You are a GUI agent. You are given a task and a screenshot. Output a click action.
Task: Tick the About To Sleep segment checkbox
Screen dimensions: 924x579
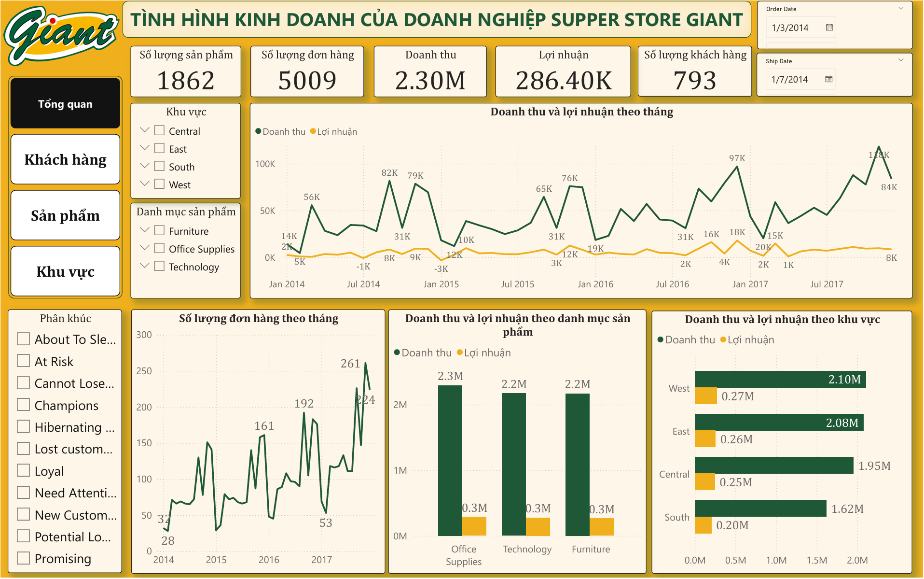(x=23, y=339)
